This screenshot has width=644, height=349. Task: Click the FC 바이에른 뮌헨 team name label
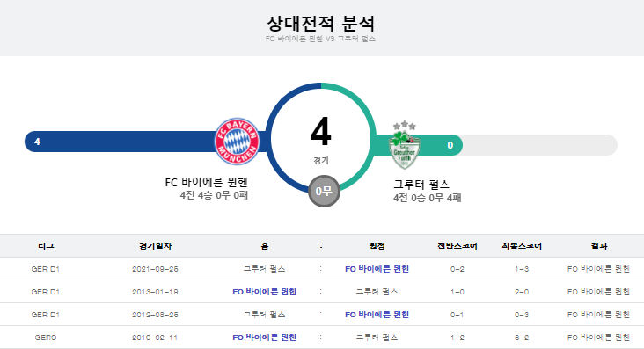pyautogui.click(x=206, y=182)
